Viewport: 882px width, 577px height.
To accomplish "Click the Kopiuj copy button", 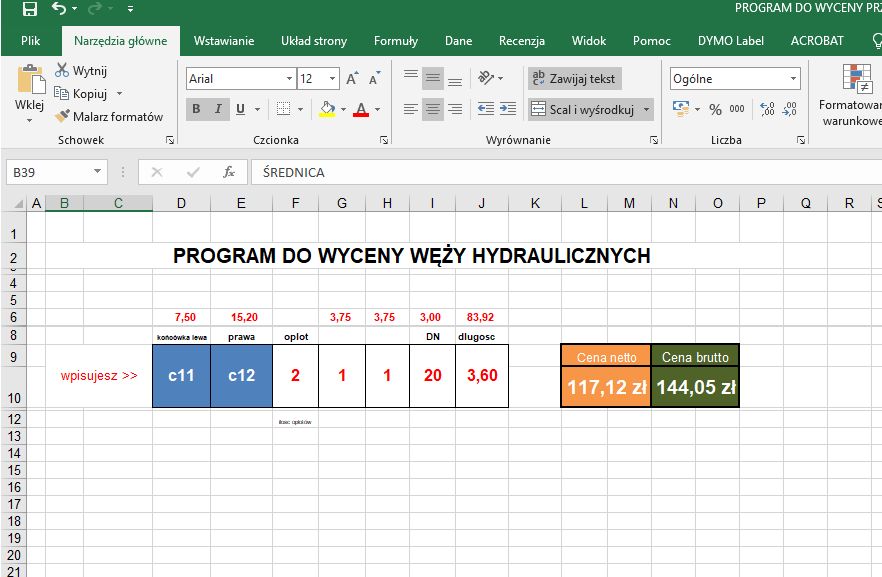I will pos(81,93).
